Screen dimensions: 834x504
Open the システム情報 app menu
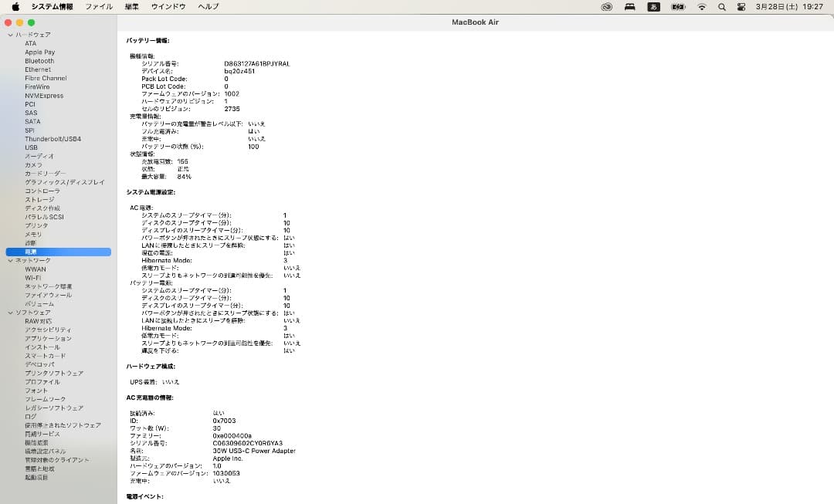[53, 7]
